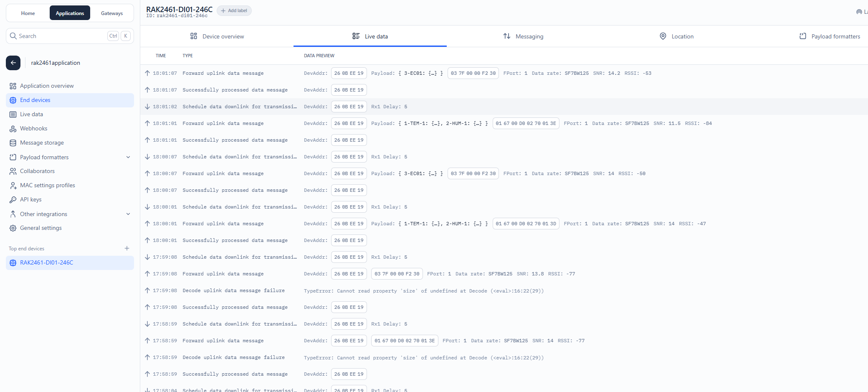Open the Application overview link
This screenshot has width=868, height=392.
(x=47, y=86)
